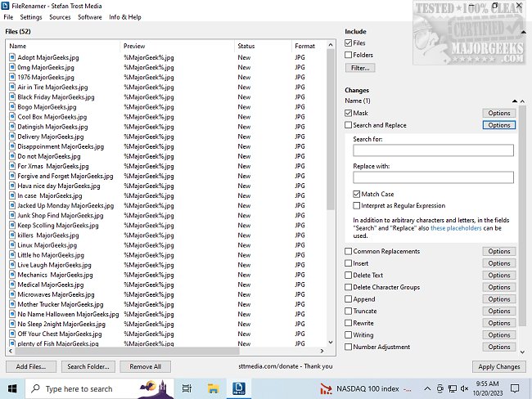
Task: Open the Filter... dialog
Action: click(x=360, y=68)
